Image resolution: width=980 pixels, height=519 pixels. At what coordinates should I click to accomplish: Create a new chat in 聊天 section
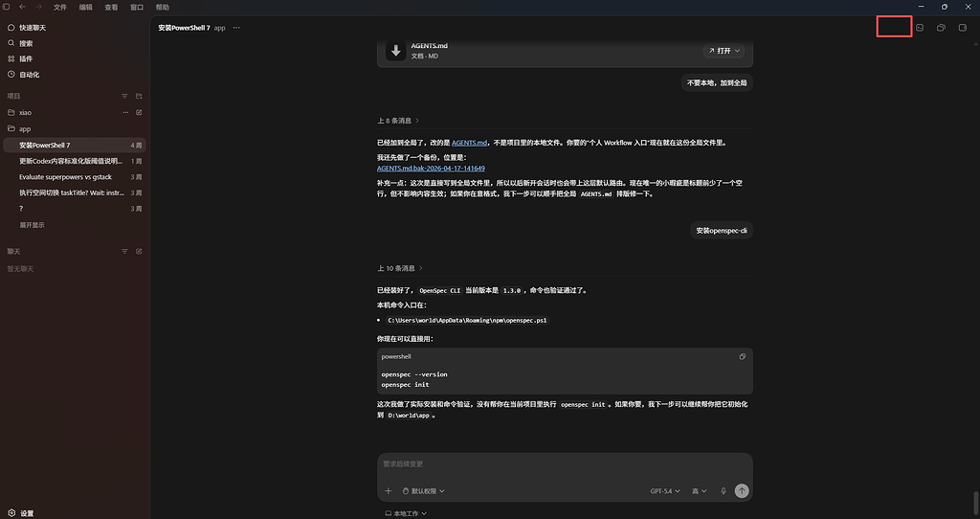pos(139,252)
